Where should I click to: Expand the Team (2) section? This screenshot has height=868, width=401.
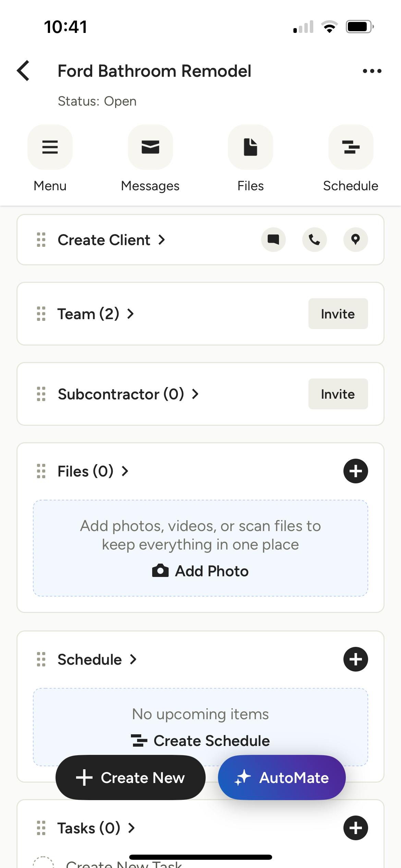(x=96, y=314)
